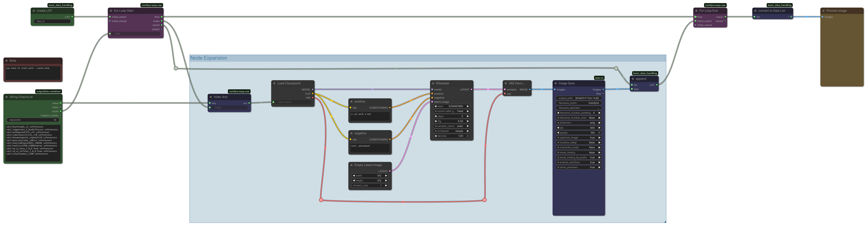Image resolution: width=868 pixels, height=226 pixels.
Task: Collapse the Image Save node dot
Action: pyautogui.click(x=556, y=83)
